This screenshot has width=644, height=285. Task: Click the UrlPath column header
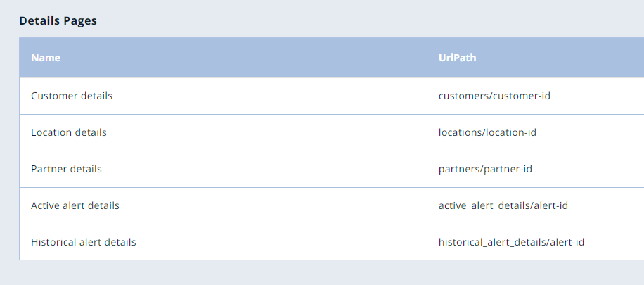457,58
